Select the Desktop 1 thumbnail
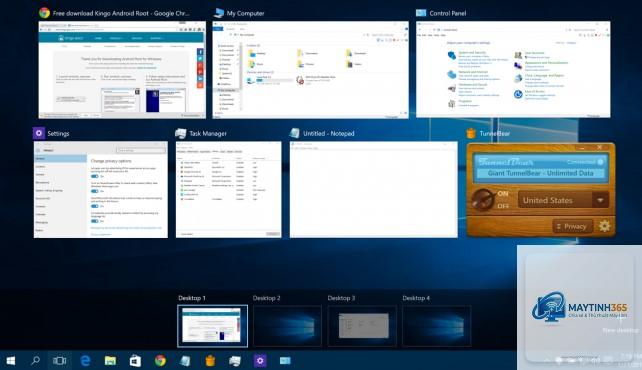This screenshot has height=370, width=642. 212,326
